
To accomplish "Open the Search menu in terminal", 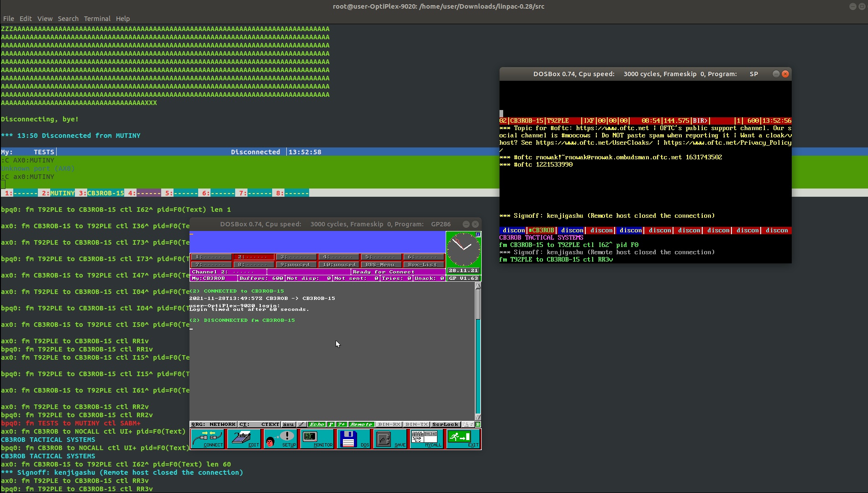I will [x=68, y=19].
